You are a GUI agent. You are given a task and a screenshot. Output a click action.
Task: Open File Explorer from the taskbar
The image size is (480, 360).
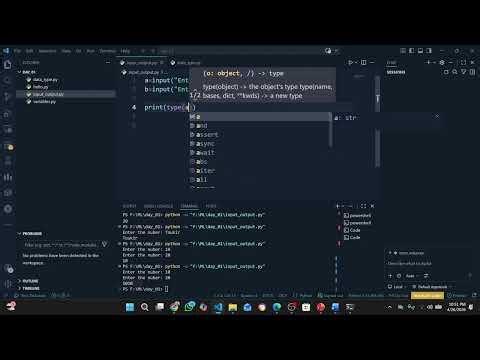coord(233,307)
